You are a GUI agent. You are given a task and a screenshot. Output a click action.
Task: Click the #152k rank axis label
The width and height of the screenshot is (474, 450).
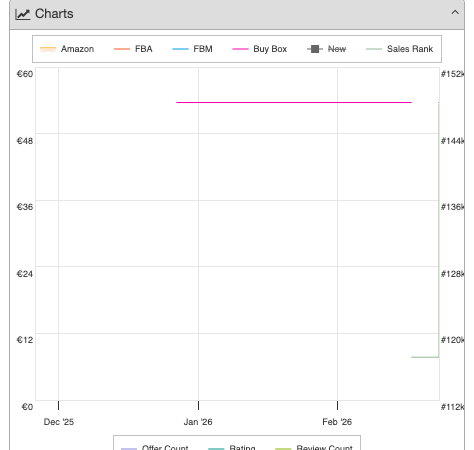click(x=452, y=74)
